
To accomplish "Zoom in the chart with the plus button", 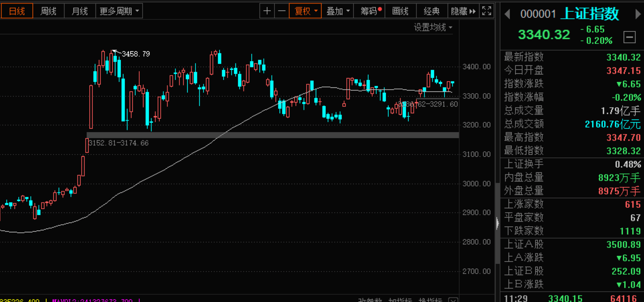I will pyautogui.click(x=267, y=11).
